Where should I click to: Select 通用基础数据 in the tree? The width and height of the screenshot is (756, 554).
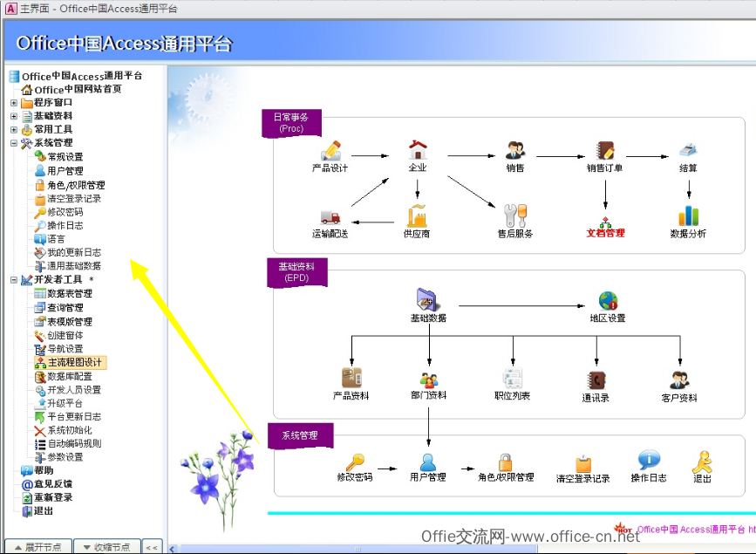(x=74, y=266)
